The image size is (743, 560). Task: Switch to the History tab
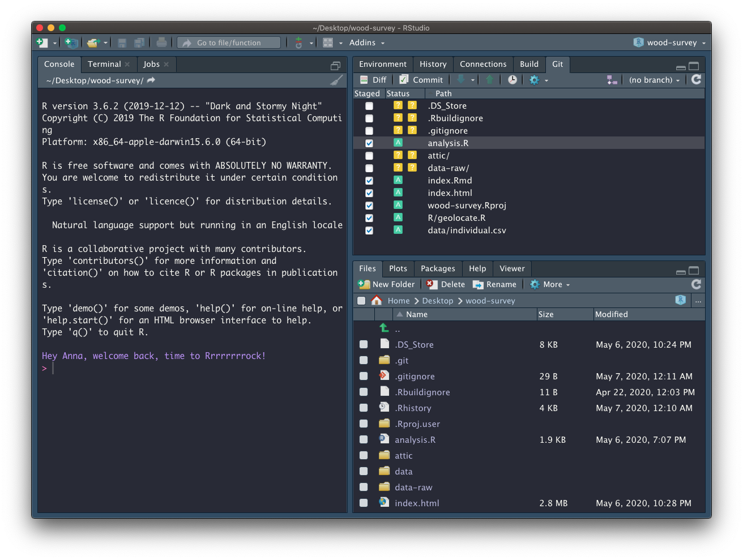pyautogui.click(x=433, y=64)
